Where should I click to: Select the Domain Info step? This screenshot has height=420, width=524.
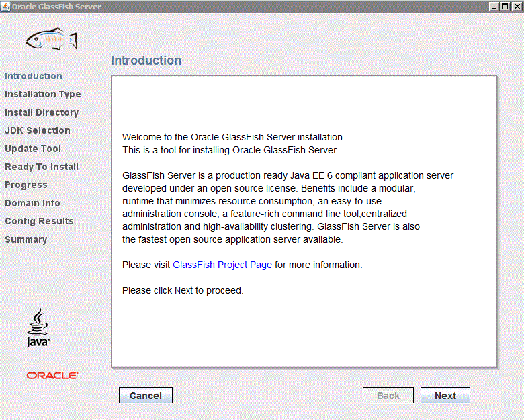(x=32, y=203)
